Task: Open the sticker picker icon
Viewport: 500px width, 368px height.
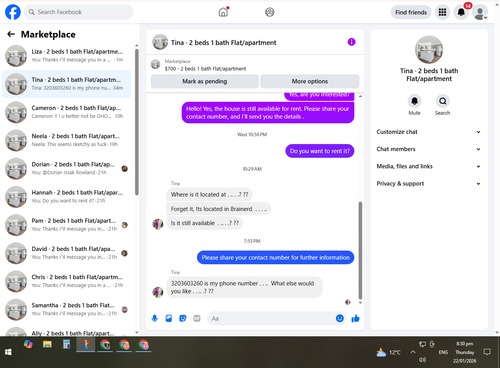Action: click(183, 318)
